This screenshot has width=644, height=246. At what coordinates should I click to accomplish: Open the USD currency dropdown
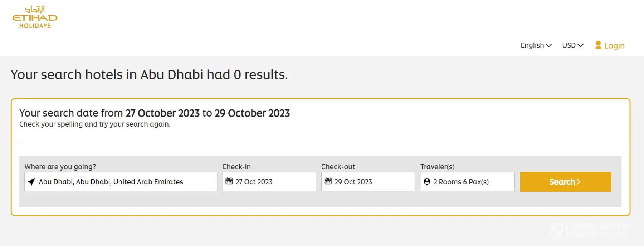tap(572, 45)
